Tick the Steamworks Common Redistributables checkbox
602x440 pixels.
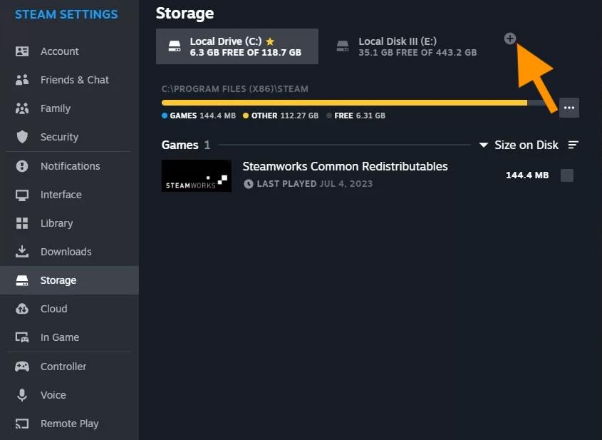[x=567, y=176]
